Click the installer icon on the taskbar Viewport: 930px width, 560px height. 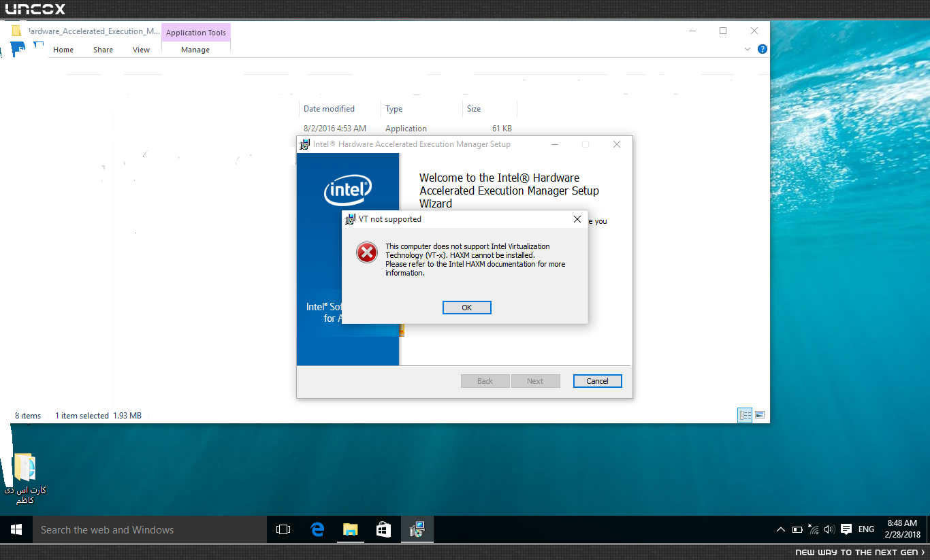(417, 529)
